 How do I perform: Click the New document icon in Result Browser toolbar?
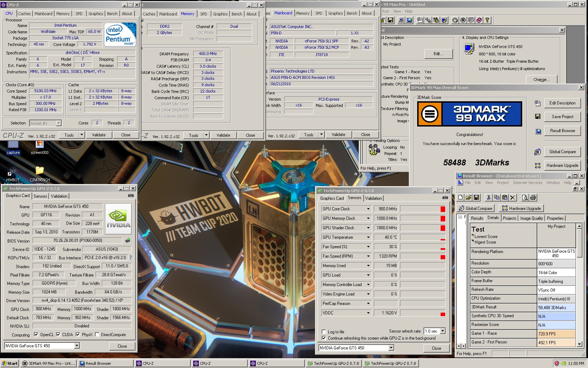pos(461,198)
